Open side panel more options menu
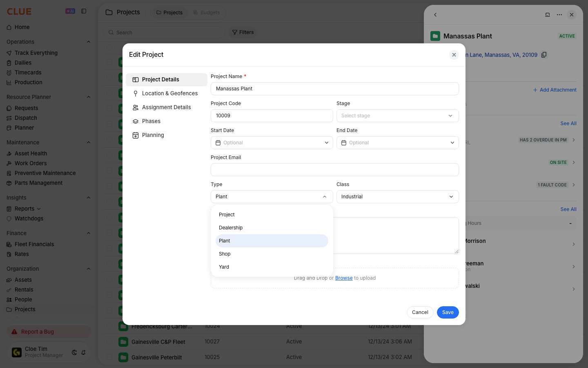Image resolution: width=588 pixels, height=368 pixels. 559,15
